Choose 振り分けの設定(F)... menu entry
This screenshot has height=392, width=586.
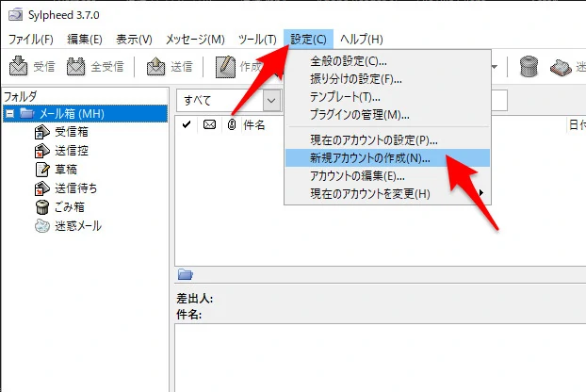pyautogui.click(x=387, y=79)
